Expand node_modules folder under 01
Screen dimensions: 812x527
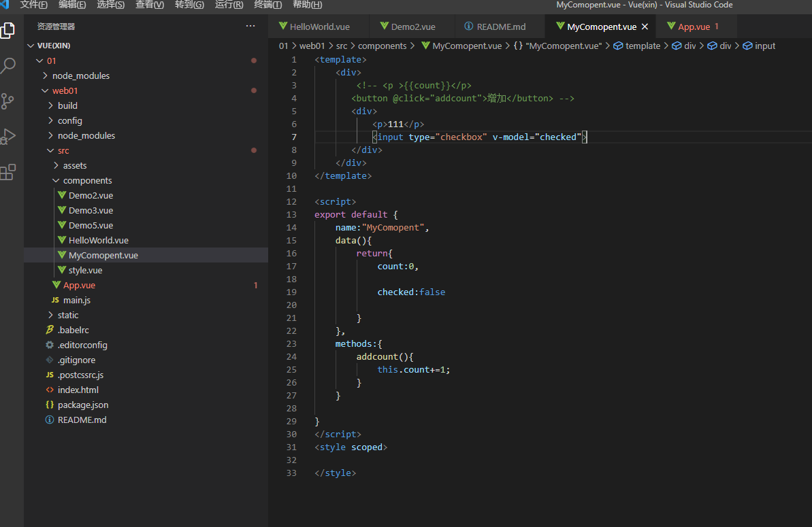[x=46, y=75]
